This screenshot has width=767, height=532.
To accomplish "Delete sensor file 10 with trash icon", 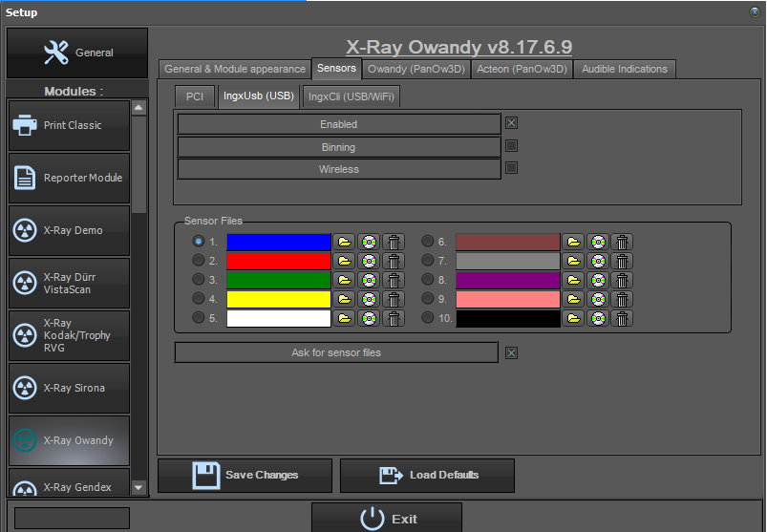I will [622, 318].
